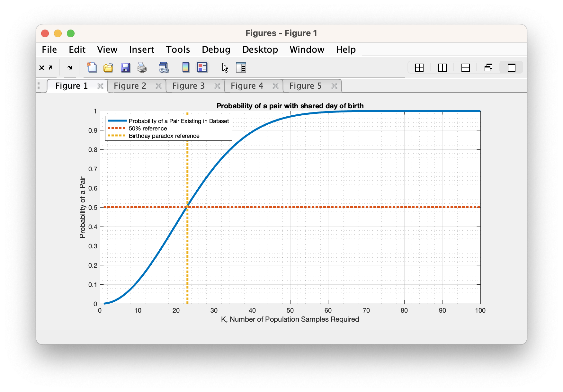Create a new figure with the New icon

pos(92,67)
